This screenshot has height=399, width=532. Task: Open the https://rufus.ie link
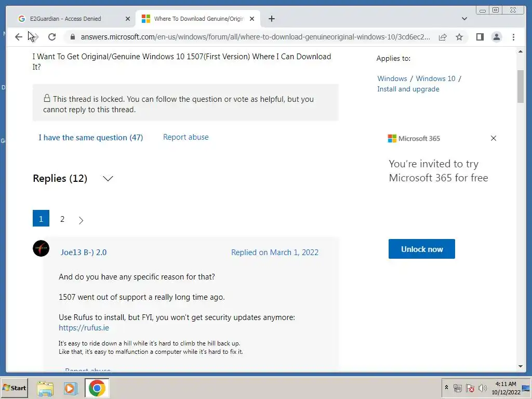click(84, 328)
